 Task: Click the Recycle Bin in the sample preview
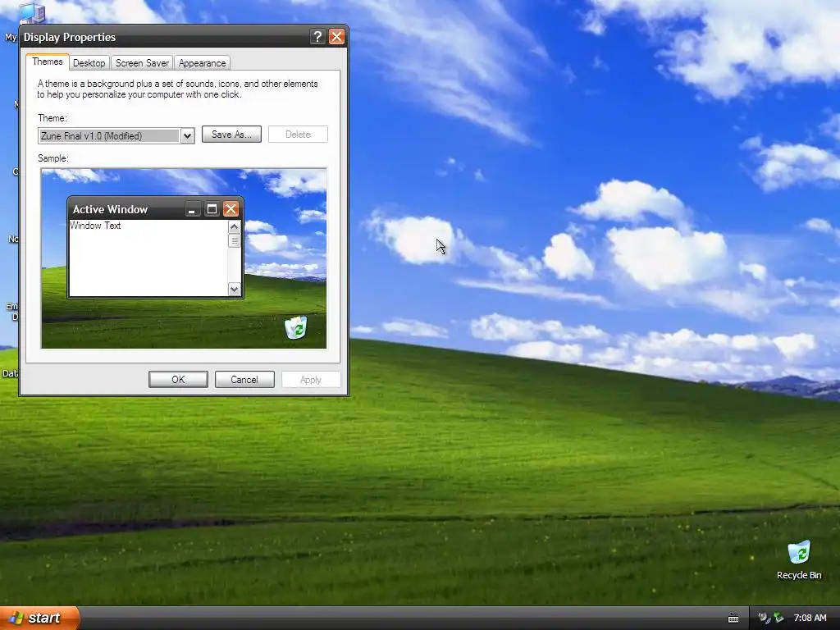pyautogui.click(x=295, y=327)
